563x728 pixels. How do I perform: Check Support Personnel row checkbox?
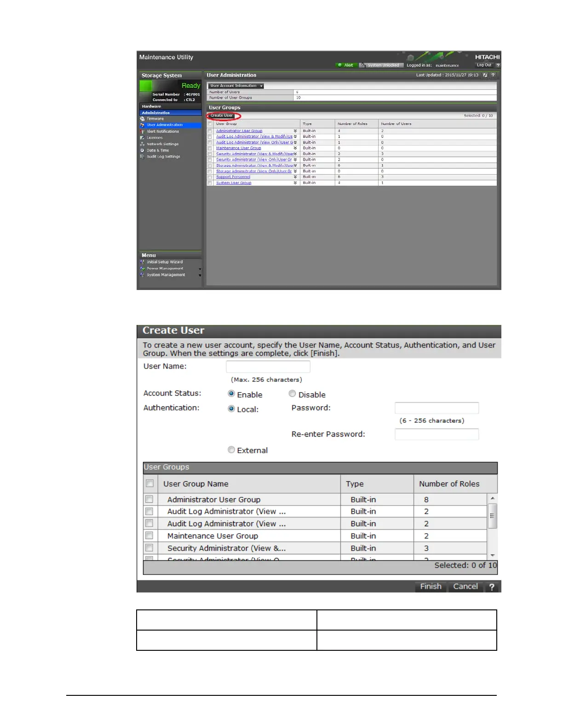(x=210, y=177)
